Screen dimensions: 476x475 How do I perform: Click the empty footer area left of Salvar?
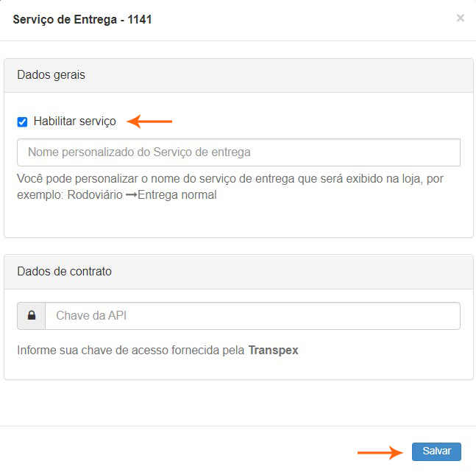pyautogui.click(x=184, y=451)
